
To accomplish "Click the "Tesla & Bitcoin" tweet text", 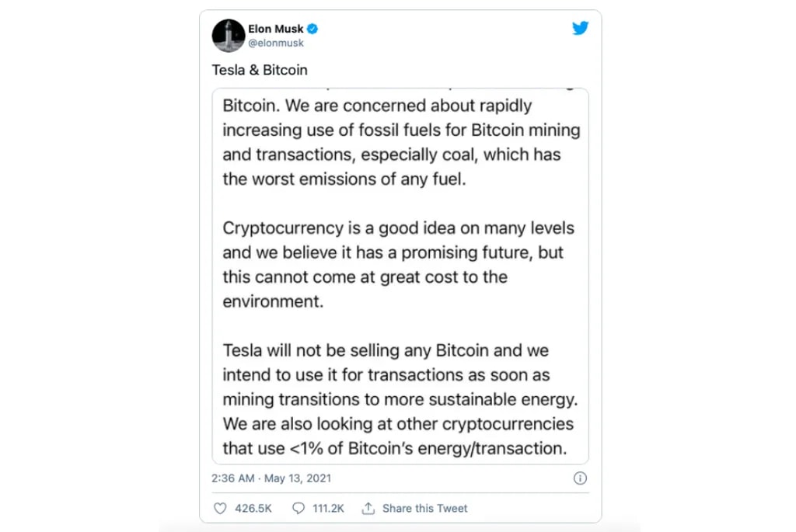I will [x=260, y=70].
